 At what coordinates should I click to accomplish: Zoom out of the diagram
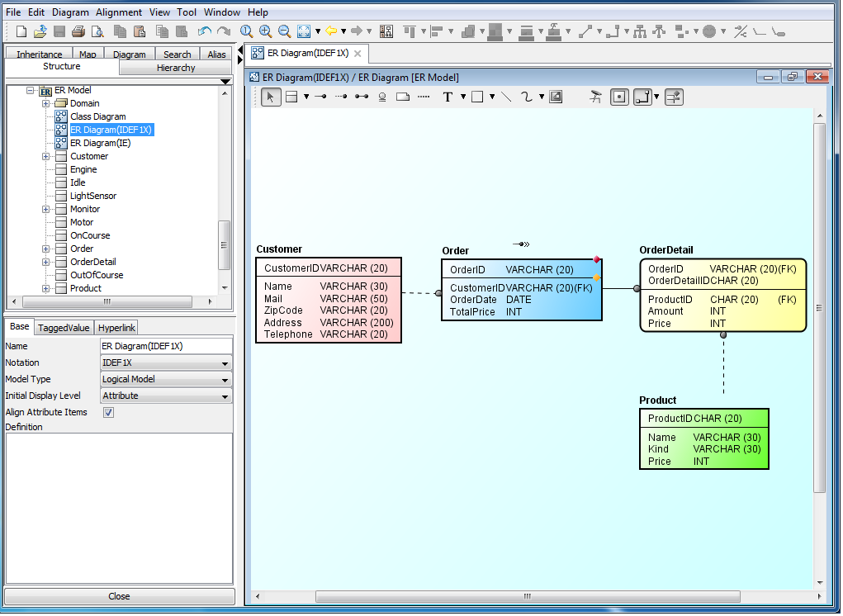click(284, 31)
